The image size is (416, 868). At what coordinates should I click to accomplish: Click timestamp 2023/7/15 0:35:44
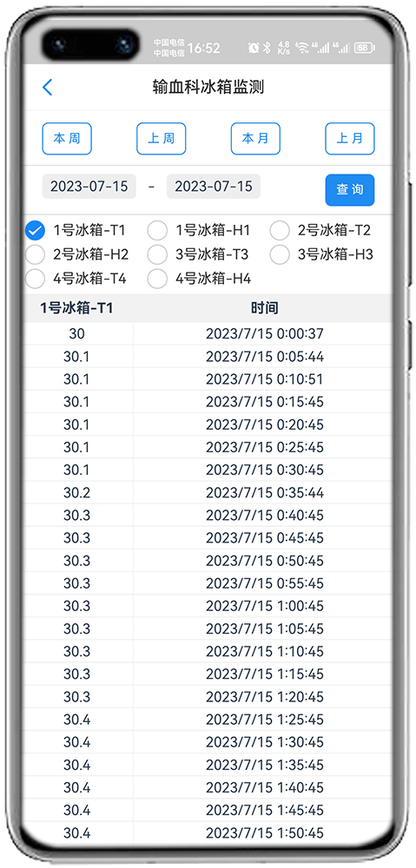tap(265, 493)
